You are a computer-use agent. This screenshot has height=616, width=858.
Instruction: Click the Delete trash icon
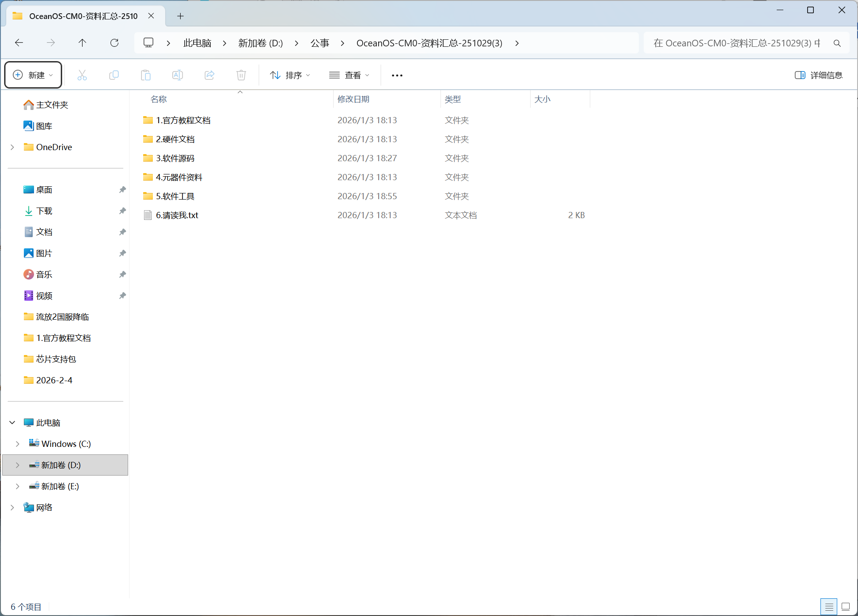tap(241, 75)
